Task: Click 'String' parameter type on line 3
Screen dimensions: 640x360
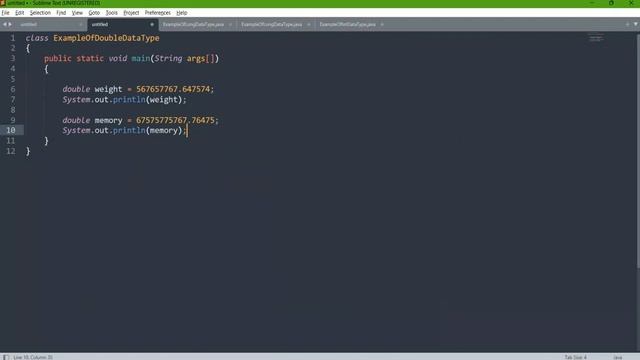Action: (168, 58)
